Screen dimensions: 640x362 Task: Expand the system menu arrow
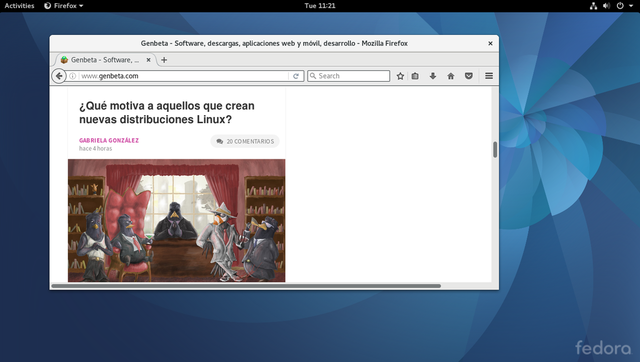tap(631, 6)
